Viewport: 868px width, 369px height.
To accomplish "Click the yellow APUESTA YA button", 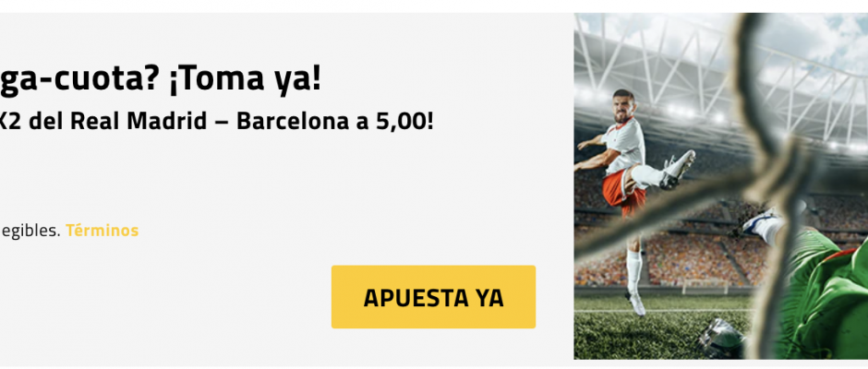I will [x=433, y=297].
